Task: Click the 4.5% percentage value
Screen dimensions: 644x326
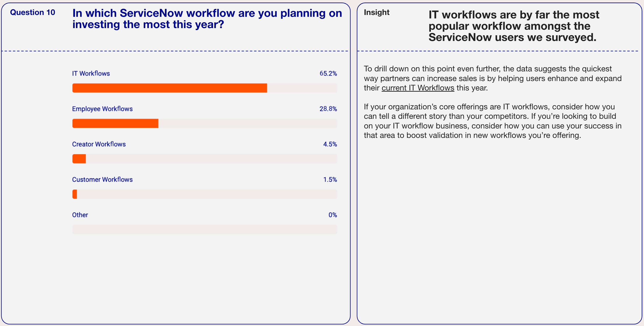Action: pyautogui.click(x=330, y=144)
